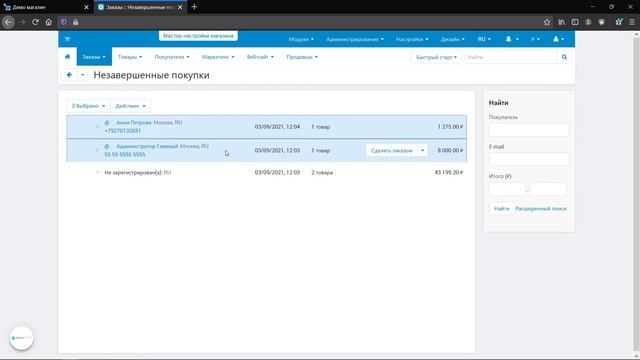This screenshot has height=360, width=640.
Task: Toggle the browser sidebar icon
Action: point(575,22)
